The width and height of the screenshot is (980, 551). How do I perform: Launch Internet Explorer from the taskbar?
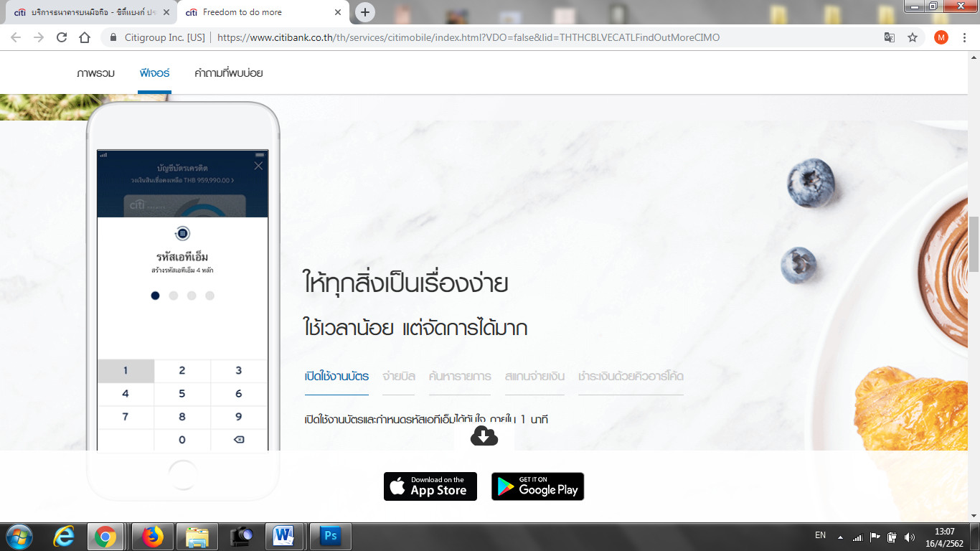[63, 536]
